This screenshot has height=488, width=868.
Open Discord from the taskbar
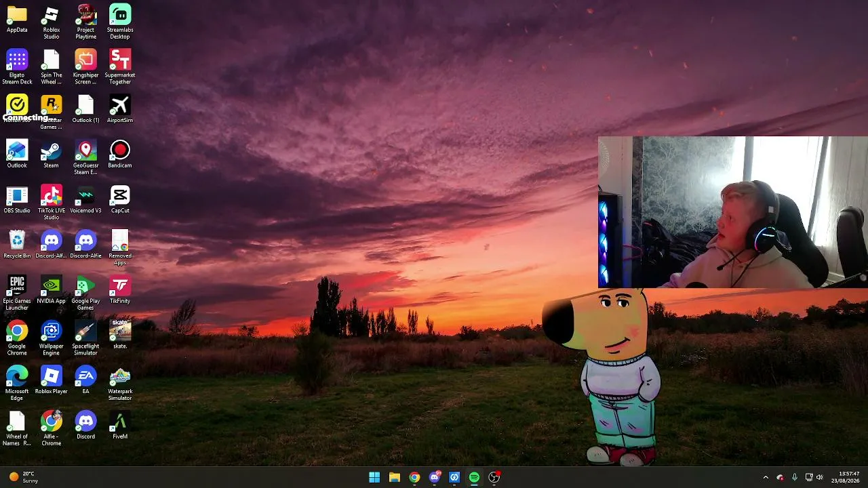435,477
